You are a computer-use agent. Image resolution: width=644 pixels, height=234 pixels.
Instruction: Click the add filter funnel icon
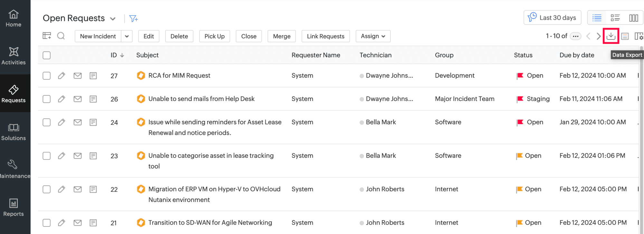133,18
